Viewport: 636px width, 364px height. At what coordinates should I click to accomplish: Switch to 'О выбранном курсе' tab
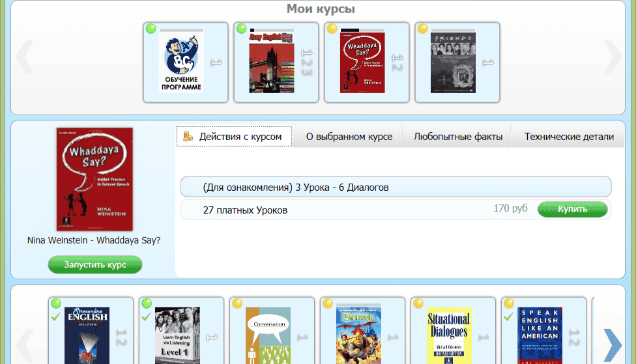pyautogui.click(x=349, y=137)
